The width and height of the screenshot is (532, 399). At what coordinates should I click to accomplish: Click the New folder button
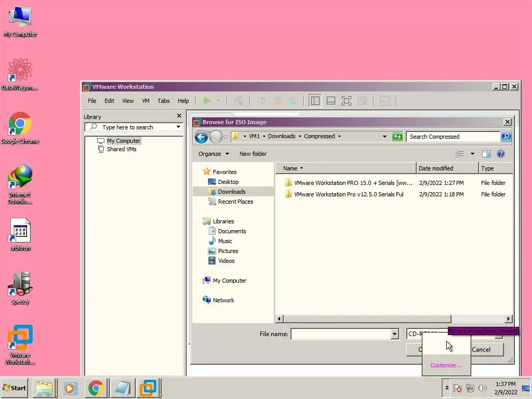point(253,154)
